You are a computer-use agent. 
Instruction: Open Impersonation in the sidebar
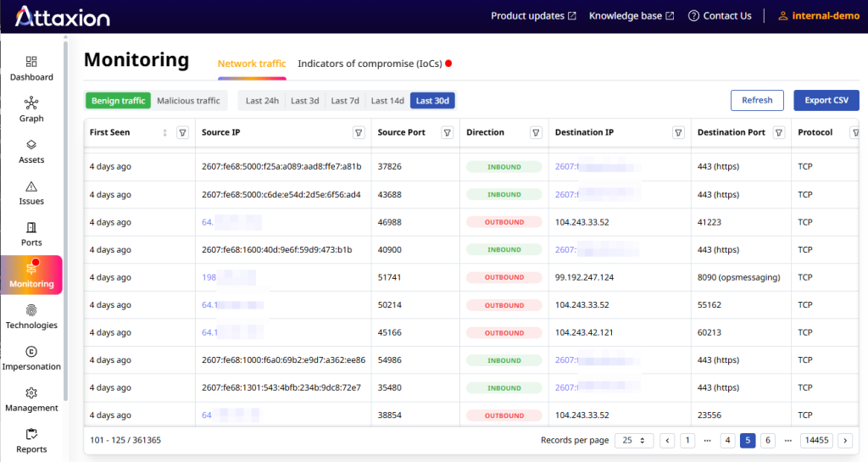(31, 359)
